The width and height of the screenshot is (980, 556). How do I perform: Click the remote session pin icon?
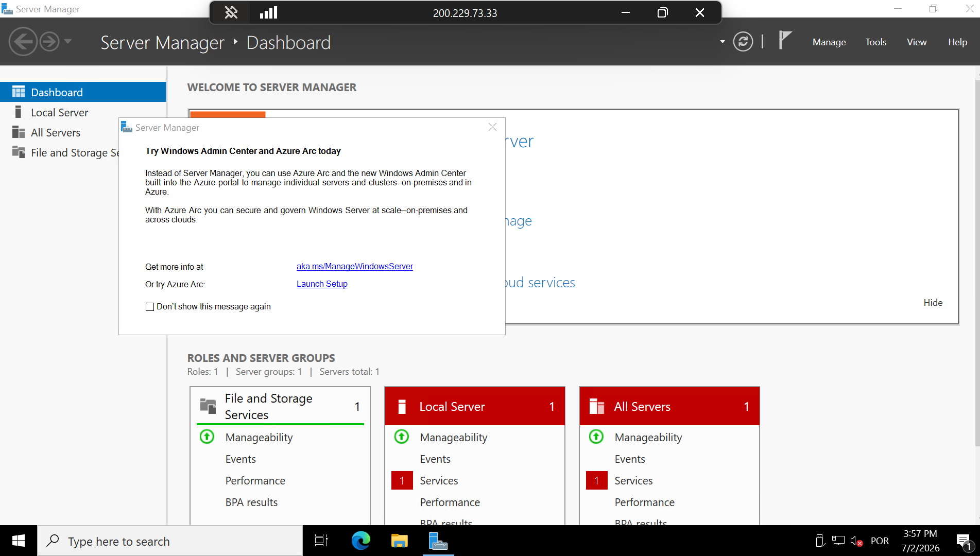[x=231, y=12]
